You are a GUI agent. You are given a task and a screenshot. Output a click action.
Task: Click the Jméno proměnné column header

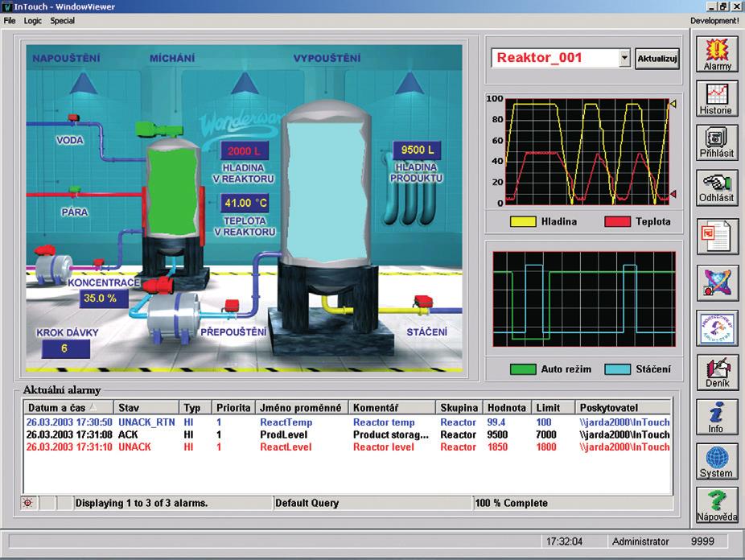tap(302, 408)
